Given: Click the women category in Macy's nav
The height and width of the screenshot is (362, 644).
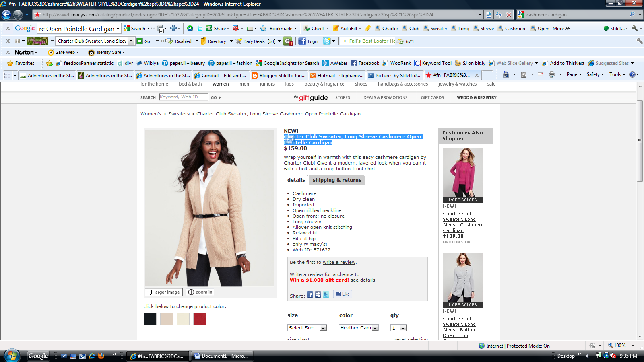Looking at the screenshot, I should point(221,84).
